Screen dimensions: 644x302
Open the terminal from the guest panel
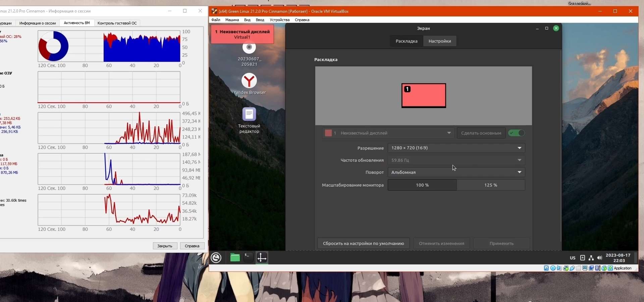[248, 258]
